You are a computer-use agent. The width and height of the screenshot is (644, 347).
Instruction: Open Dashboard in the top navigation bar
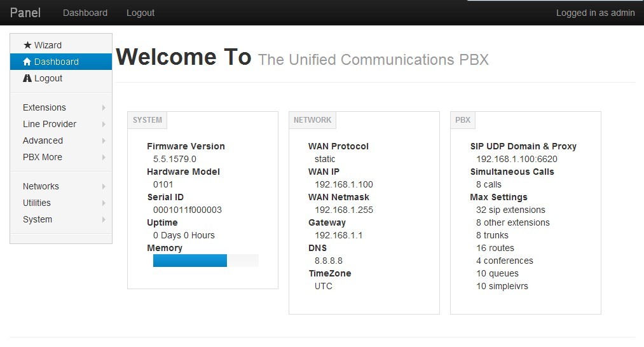coord(85,13)
